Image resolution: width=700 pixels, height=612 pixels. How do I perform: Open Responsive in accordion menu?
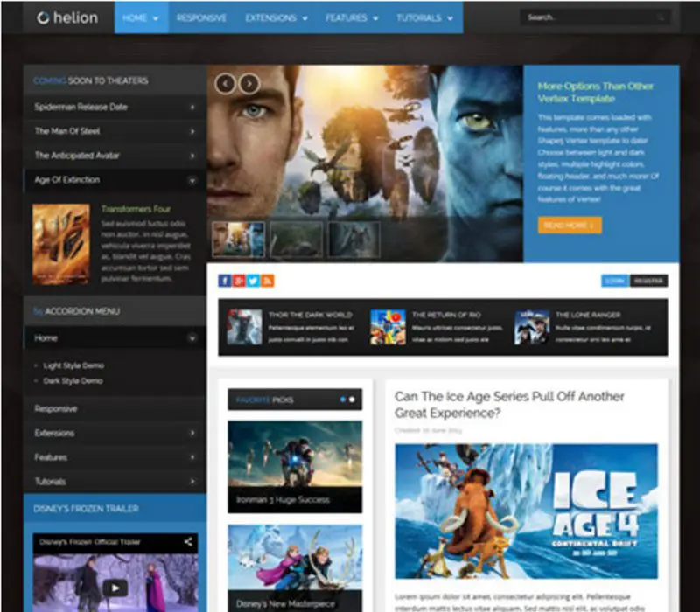point(115,408)
